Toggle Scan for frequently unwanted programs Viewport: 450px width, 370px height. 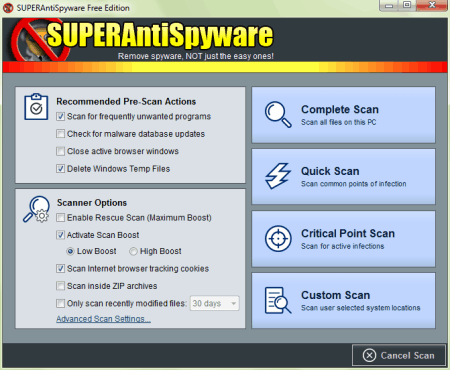(60, 116)
